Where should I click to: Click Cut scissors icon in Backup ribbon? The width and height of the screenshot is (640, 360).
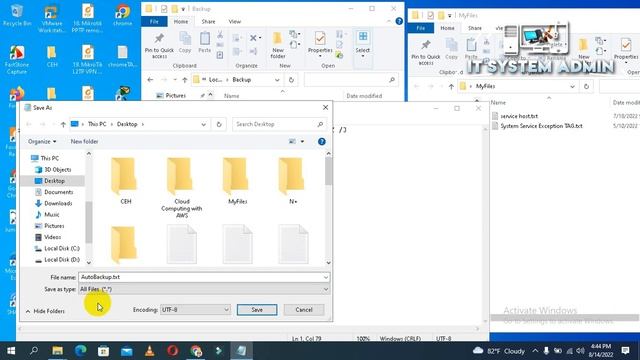pyautogui.click(x=220, y=35)
